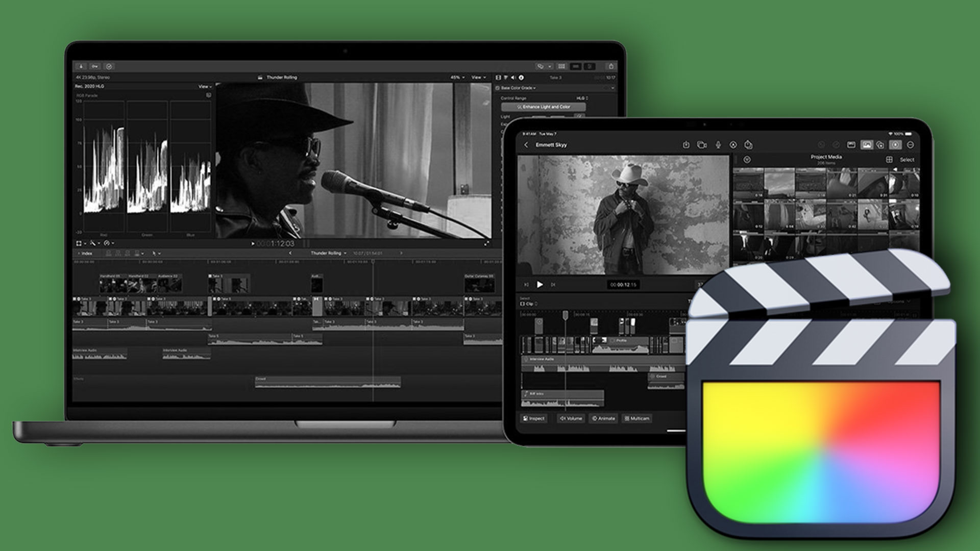This screenshot has height=551, width=980.
Task: Tap the Inspect tab on iPad
Action: tap(534, 418)
